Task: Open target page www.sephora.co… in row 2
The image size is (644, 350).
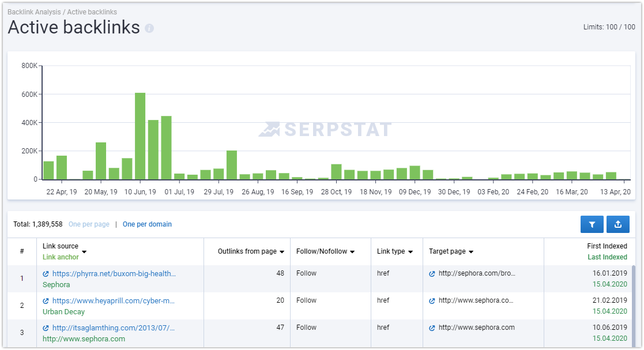Action: pos(476,300)
